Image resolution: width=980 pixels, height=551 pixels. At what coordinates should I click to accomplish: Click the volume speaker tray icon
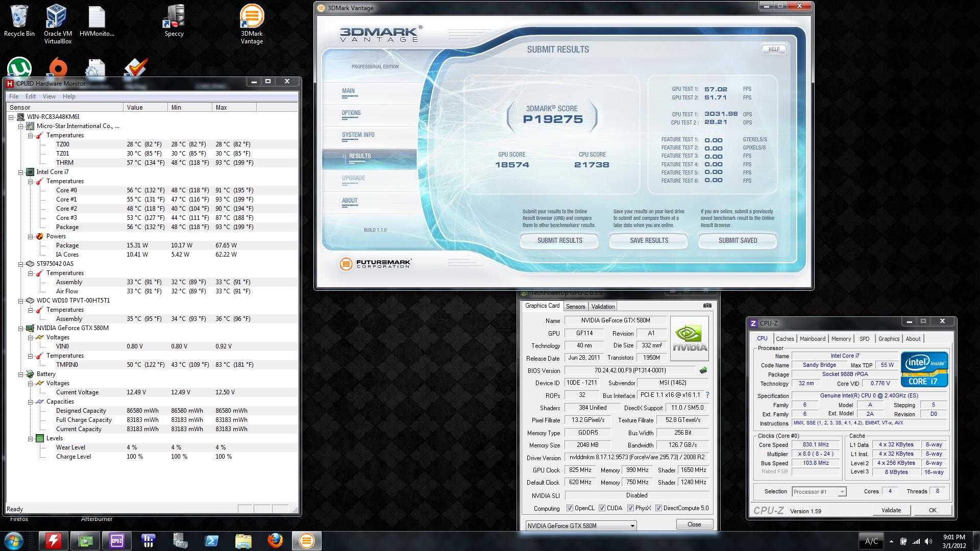[928, 541]
